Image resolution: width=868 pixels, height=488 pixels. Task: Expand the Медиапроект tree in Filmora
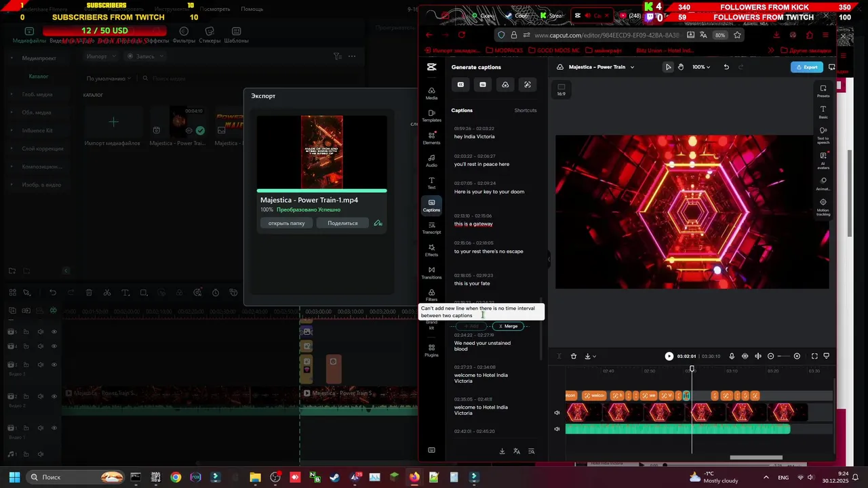(12, 58)
